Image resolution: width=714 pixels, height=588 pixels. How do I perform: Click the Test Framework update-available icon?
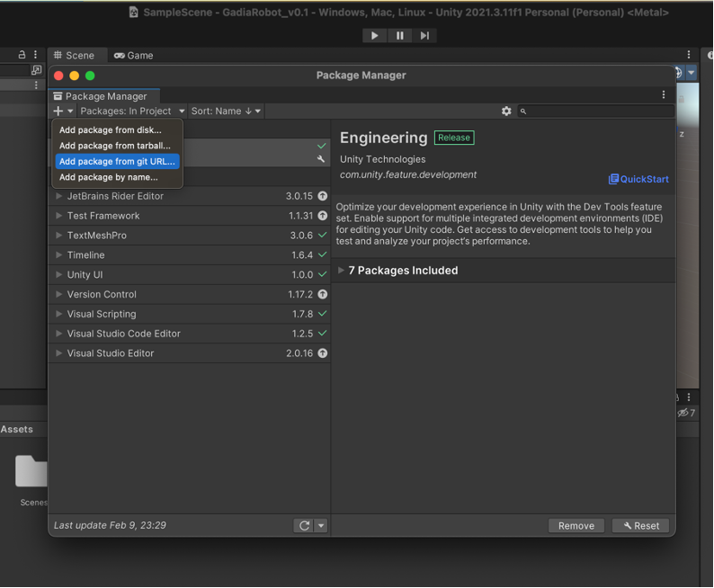323,216
